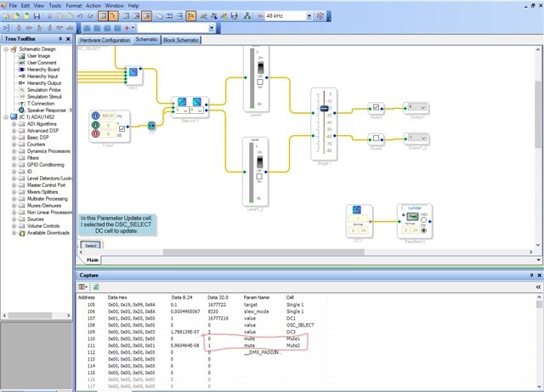Screen dimensions: 544x392
Task: Click the Single 1 volume slider handle
Action: coord(324,109)
